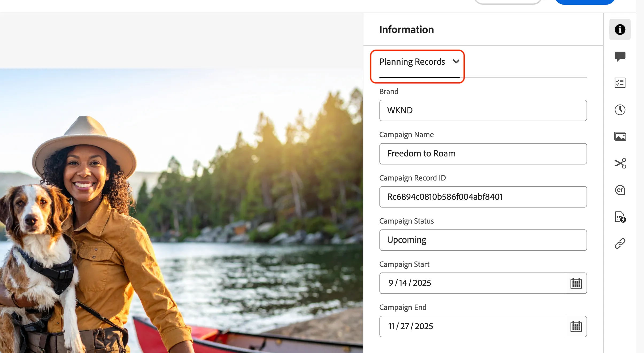Screen dimensions: 644x353
Task: Click the Campaign End label
Action: click(x=403, y=307)
